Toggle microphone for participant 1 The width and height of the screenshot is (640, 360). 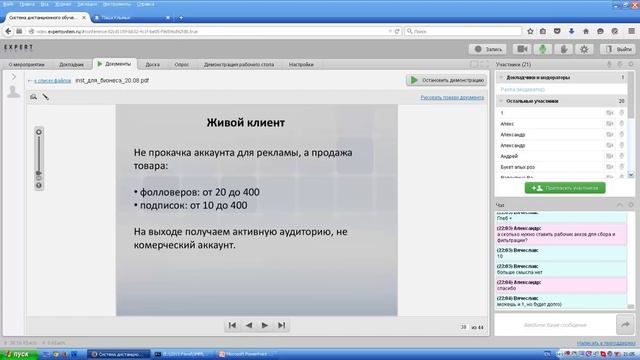pos(622,113)
